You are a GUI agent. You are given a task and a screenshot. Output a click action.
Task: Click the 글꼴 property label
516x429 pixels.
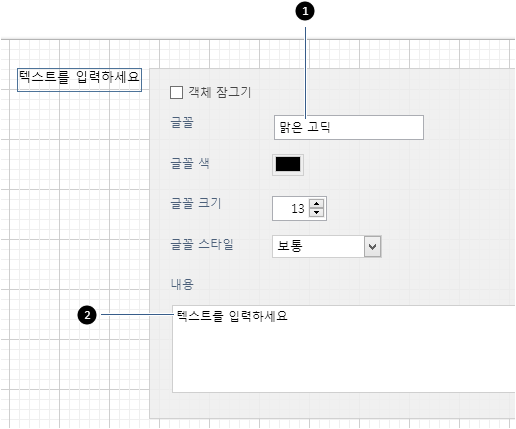click(182, 123)
